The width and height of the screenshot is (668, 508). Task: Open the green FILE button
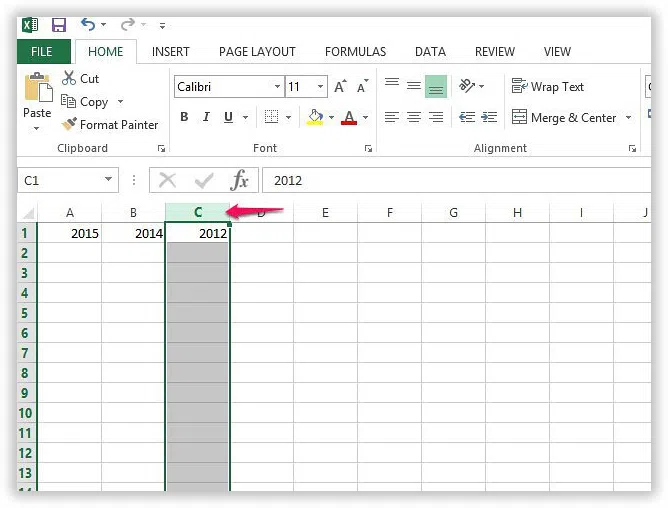tap(42, 52)
